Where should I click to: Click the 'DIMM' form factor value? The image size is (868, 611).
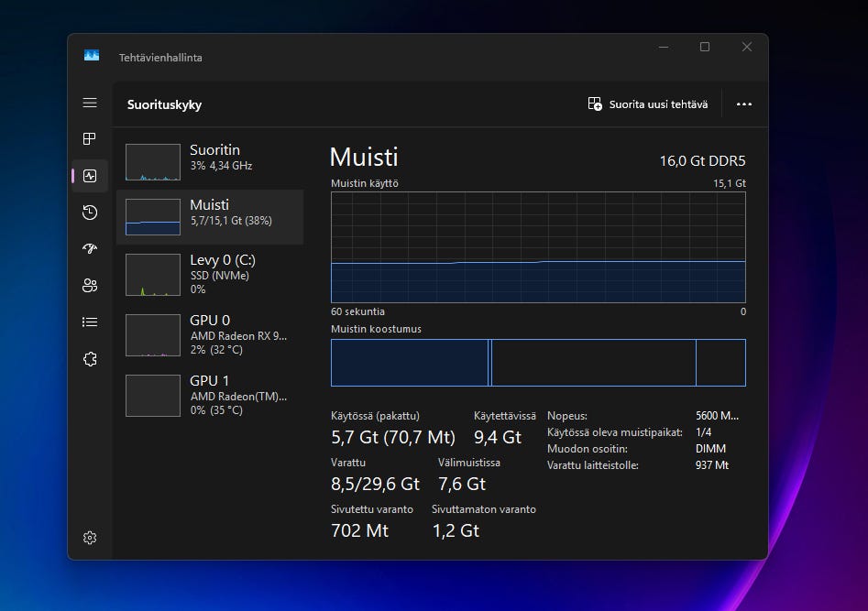(710, 449)
